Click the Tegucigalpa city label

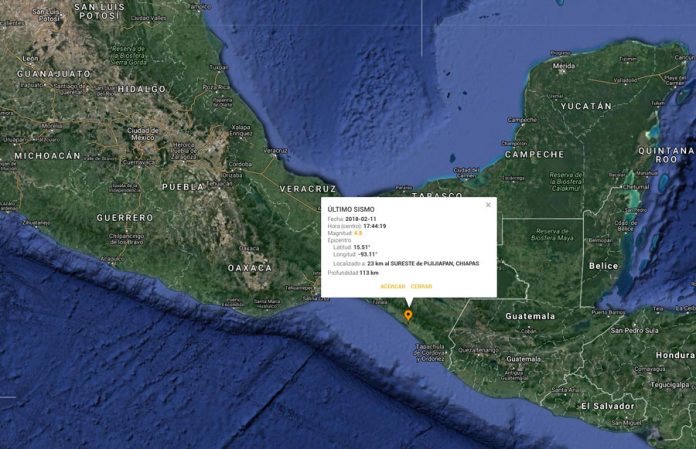pyautogui.click(x=672, y=385)
